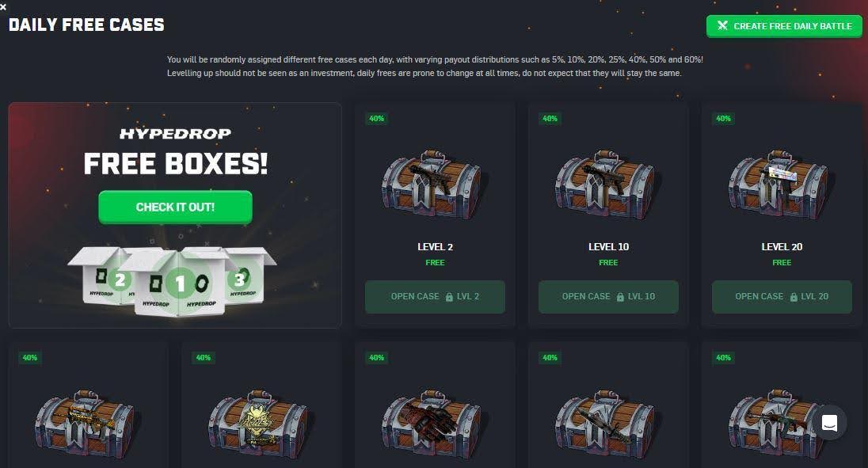Click the crossed swords battle icon
This screenshot has width=868, height=468.
pos(722,25)
